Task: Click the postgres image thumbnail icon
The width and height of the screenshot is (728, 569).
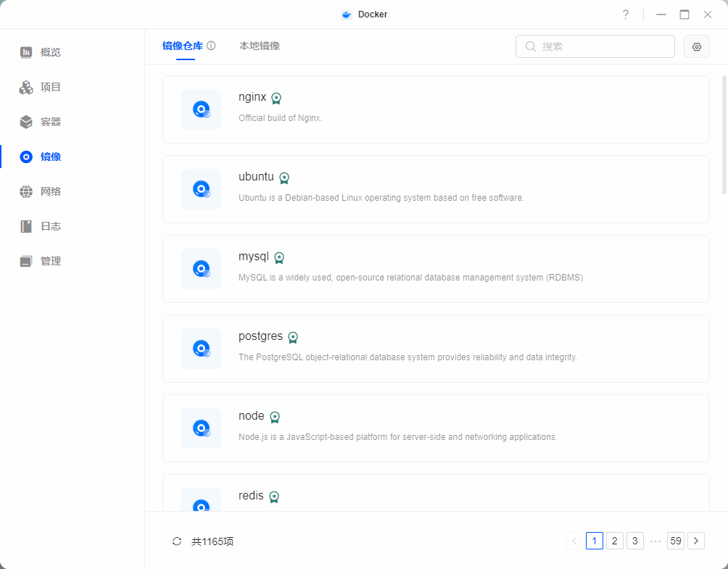Action: click(x=201, y=349)
